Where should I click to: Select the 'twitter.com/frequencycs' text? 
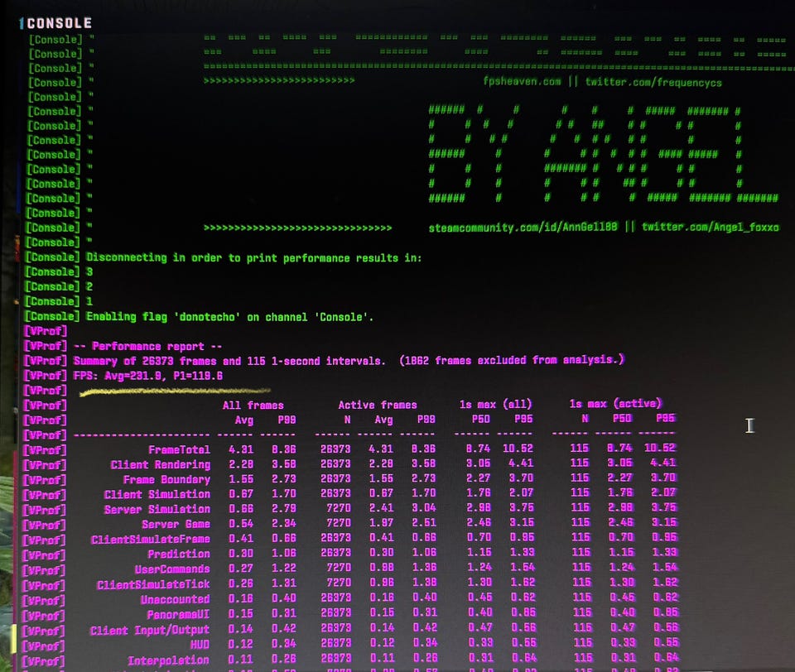[x=653, y=83]
